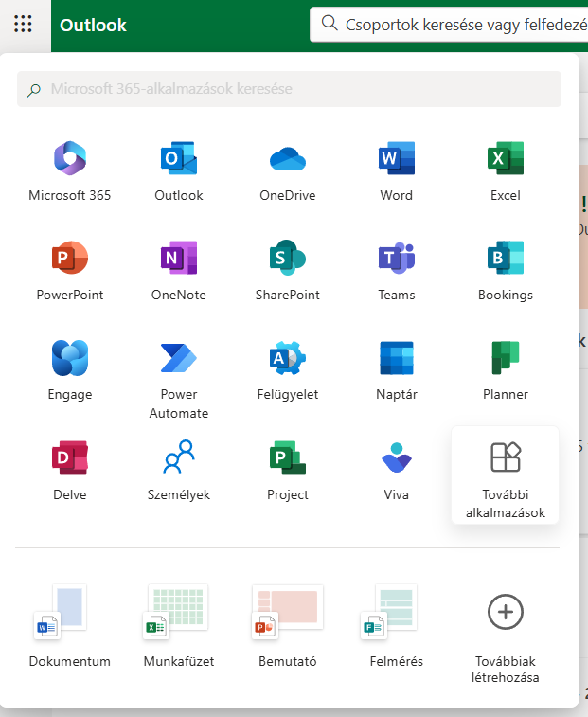Create a new Excel Munkafüzet
The height and width of the screenshot is (717, 588).
pos(179,626)
